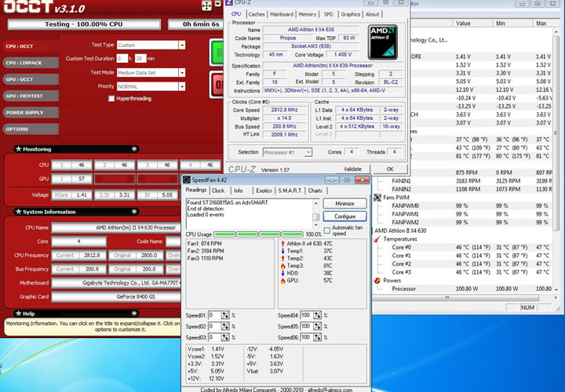
Task: Adjust the Speed02 percentage stepper
Action: (225, 326)
